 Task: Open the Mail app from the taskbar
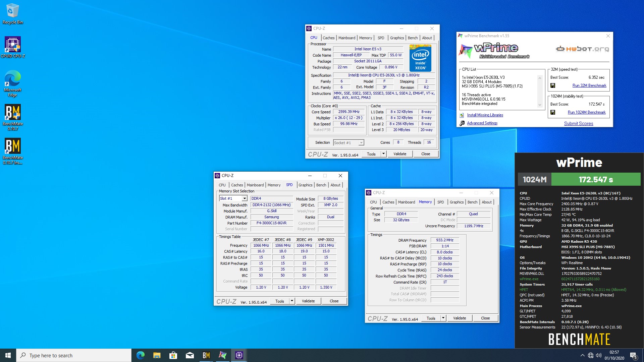coord(190,355)
